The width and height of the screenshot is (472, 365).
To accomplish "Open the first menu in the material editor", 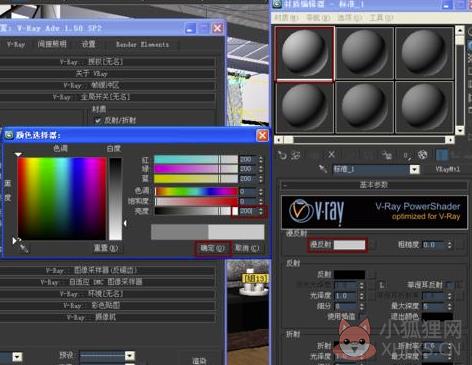I will tap(286, 17).
